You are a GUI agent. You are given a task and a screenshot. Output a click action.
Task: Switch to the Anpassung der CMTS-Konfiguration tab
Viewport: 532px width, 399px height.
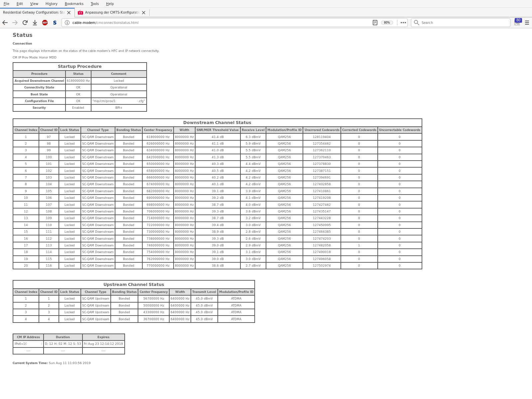click(111, 13)
